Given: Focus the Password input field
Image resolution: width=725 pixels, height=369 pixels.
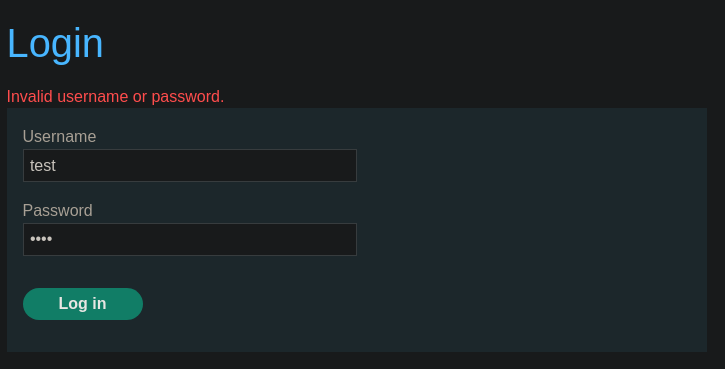Looking at the screenshot, I should click(190, 240).
